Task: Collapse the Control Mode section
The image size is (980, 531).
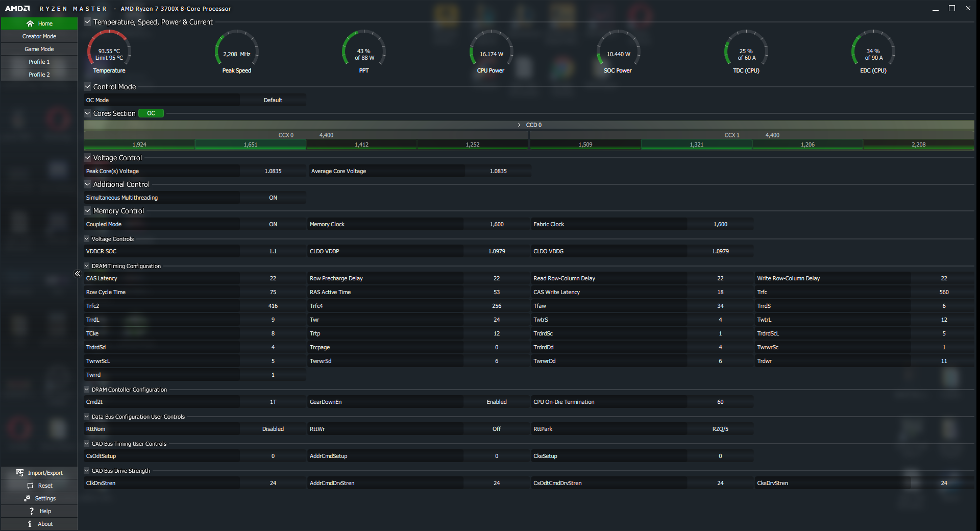Action: pos(87,87)
